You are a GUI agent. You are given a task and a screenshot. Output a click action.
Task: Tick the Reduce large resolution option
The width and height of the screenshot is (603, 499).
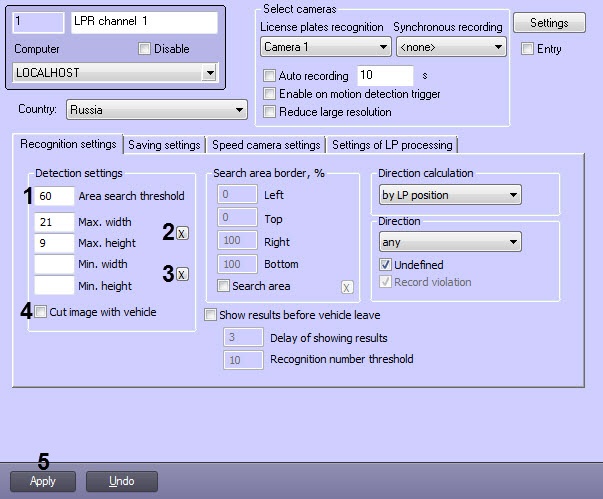pos(268,112)
